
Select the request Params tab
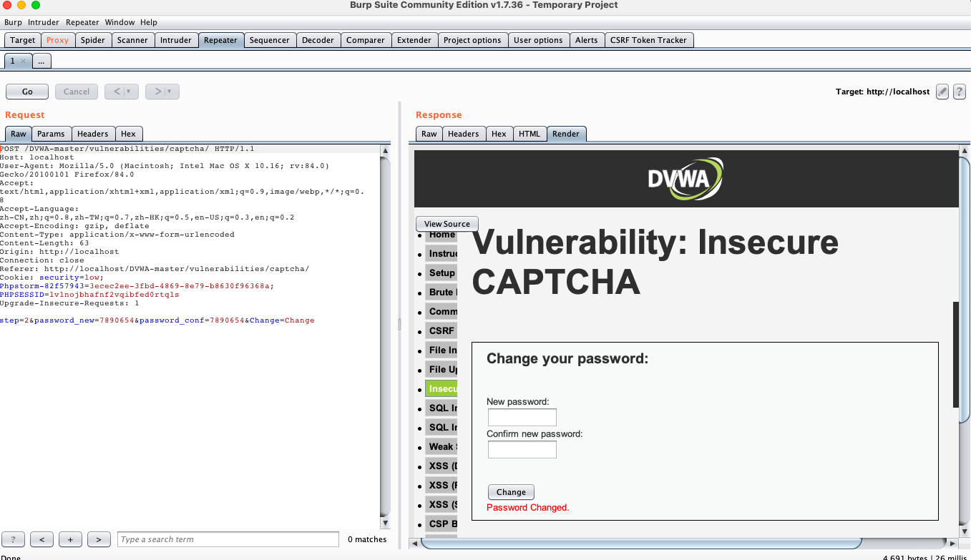[51, 134]
